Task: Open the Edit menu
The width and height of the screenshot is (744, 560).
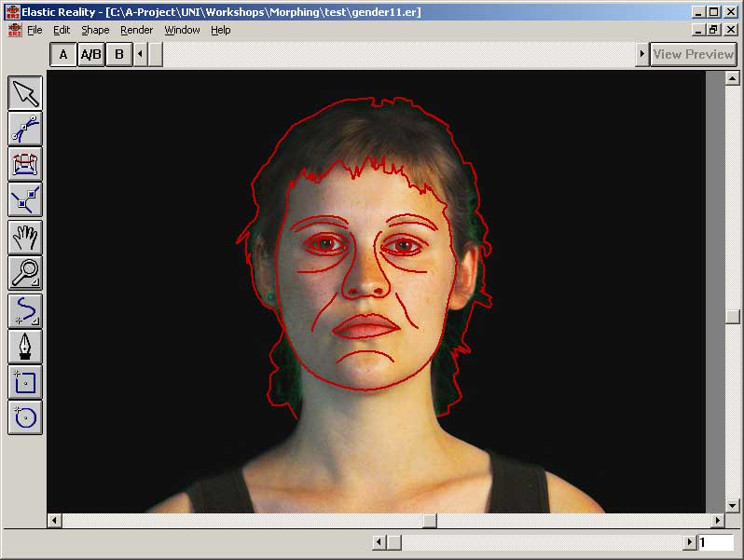Action: [62, 30]
